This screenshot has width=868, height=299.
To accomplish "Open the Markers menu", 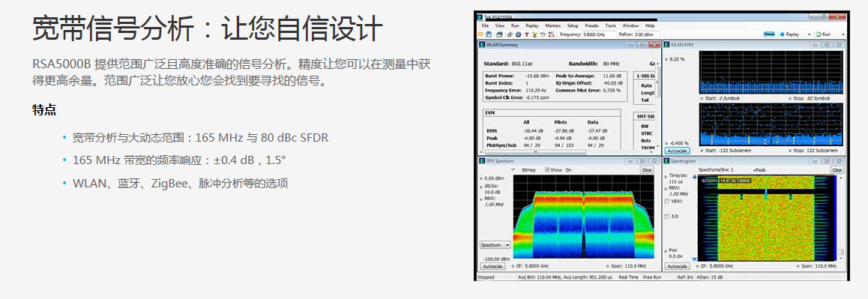I will click(x=553, y=25).
